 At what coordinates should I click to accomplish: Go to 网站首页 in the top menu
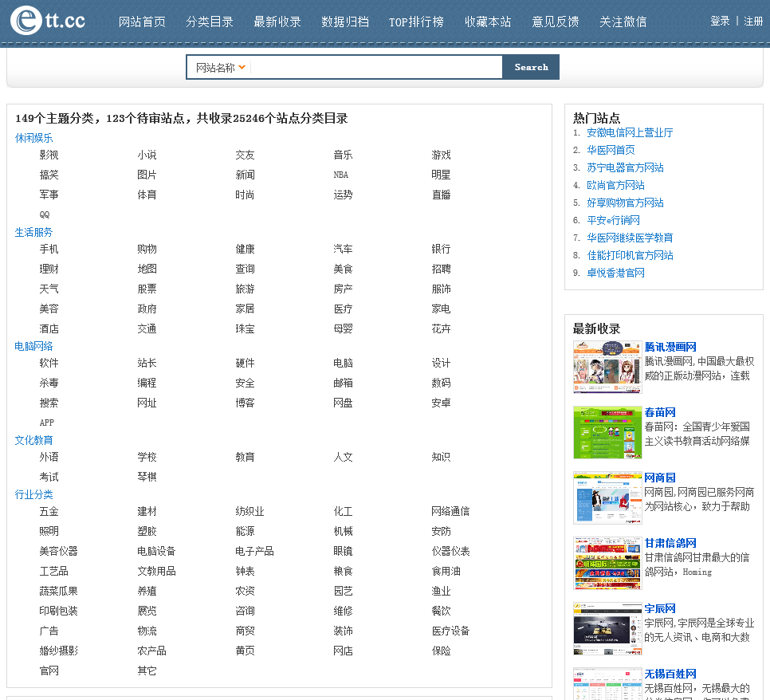[x=142, y=22]
